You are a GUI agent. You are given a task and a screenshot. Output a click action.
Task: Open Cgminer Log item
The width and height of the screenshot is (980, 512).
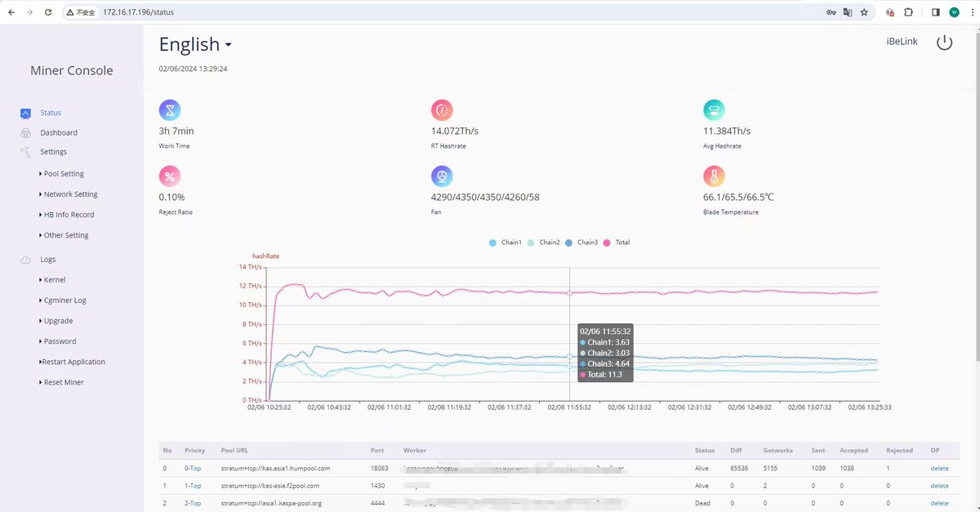(63, 301)
